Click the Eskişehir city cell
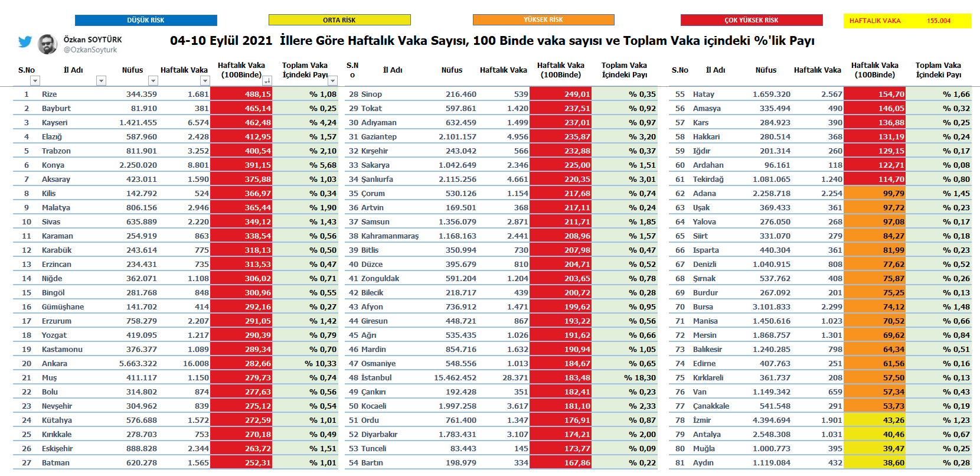Screen dimensions: 980x476 click(x=57, y=448)
